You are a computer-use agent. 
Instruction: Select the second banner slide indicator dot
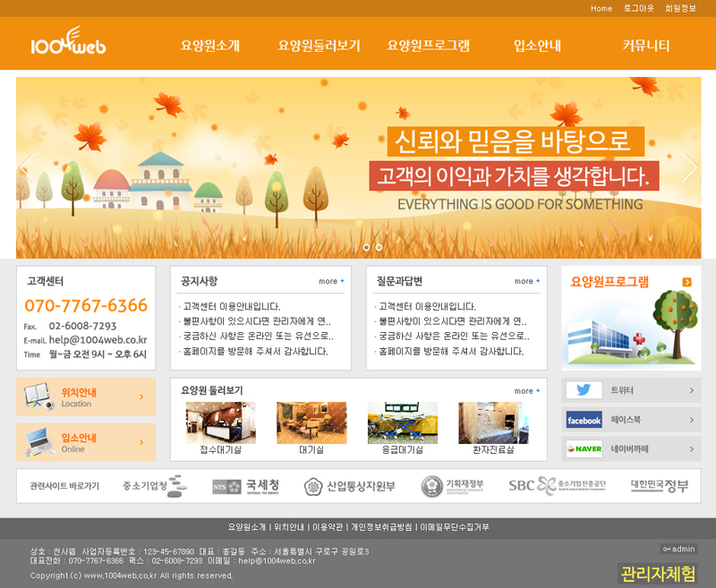click(379, 247)
